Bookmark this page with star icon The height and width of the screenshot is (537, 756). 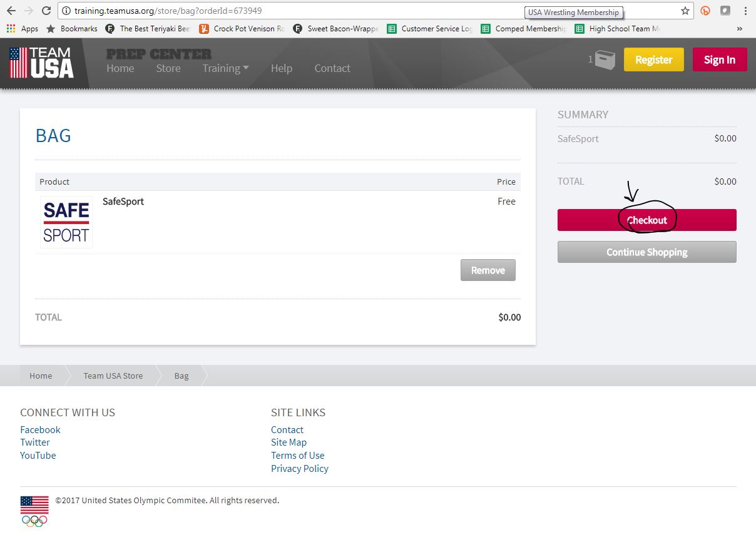pos(685,11)
